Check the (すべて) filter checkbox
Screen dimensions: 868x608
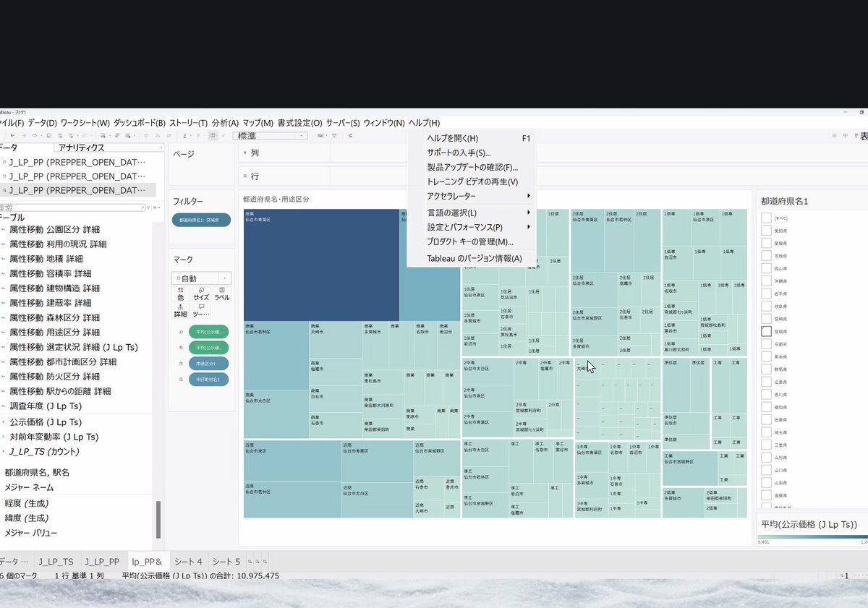click(x=766, y=218)
